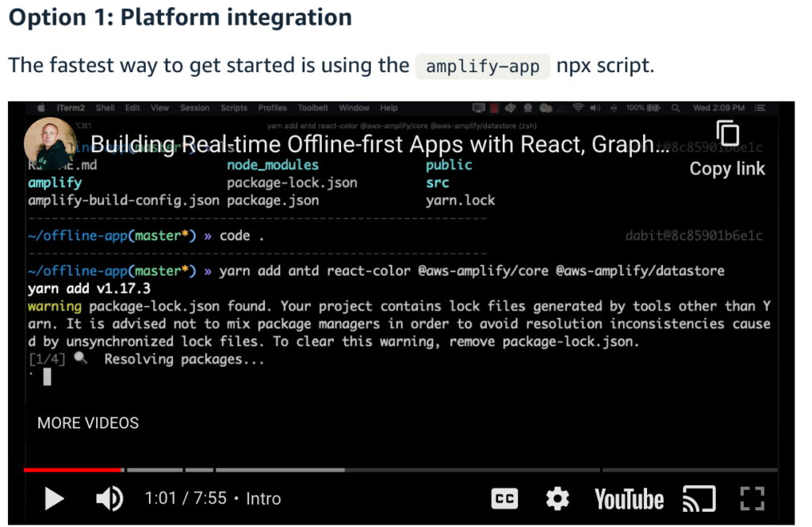Image resolution: width=812 pixels, height=527 pixels.
Task: Click the Copy link icon
Action: tap(727, 134)
